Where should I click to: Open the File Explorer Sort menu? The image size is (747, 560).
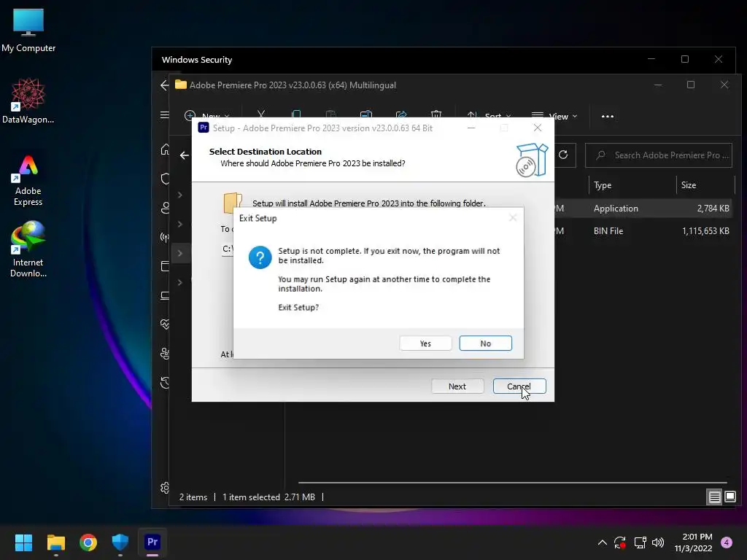click(x=489, y=116)
